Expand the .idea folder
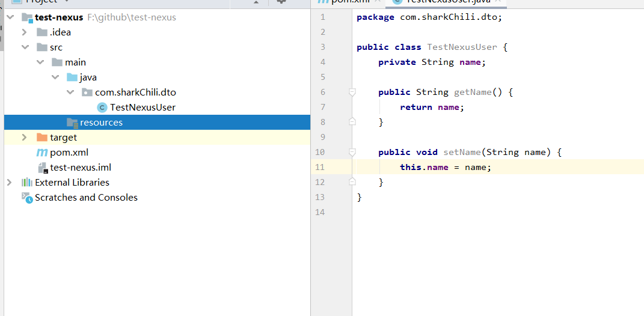The image size is (644, 316). (25, 32)
